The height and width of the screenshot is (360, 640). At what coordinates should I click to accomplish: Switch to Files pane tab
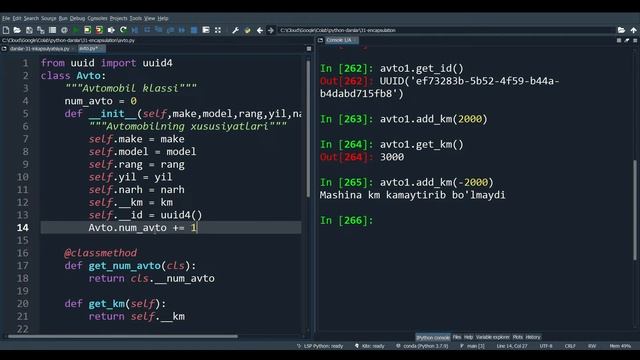pos(457,337)
